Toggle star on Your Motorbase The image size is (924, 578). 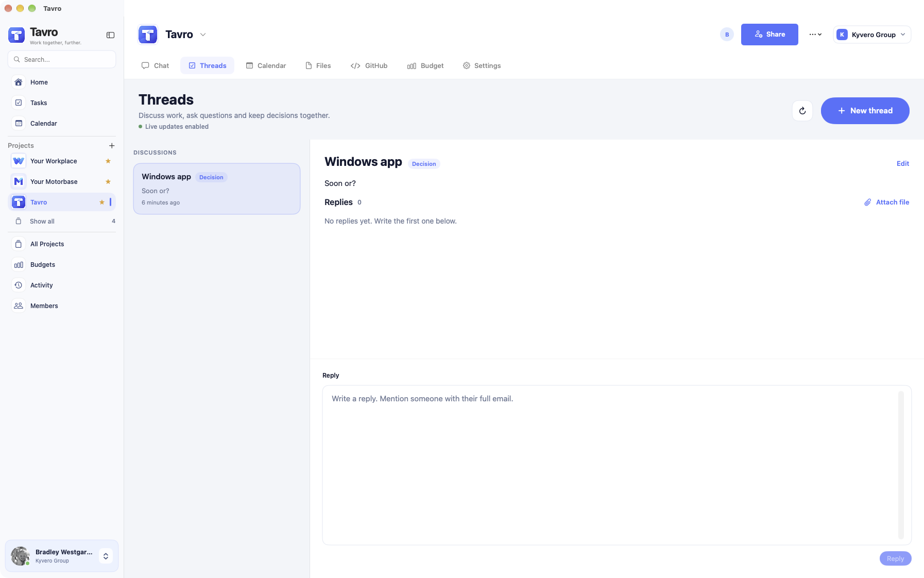point(108,182)
